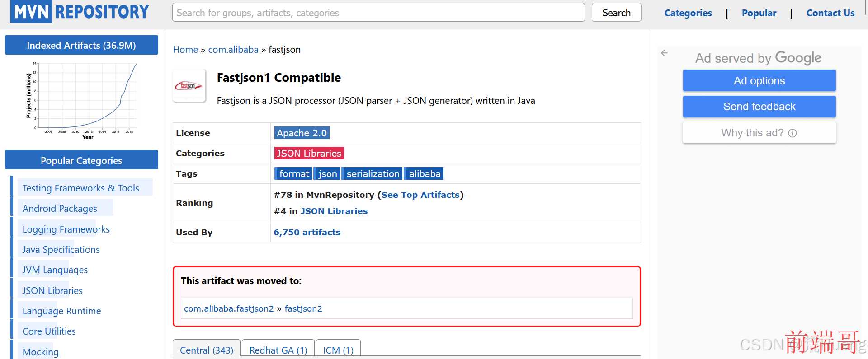Switch to the Redhat GA (1) tab
This screenshot has width=868, height=359.
(278, 349)
